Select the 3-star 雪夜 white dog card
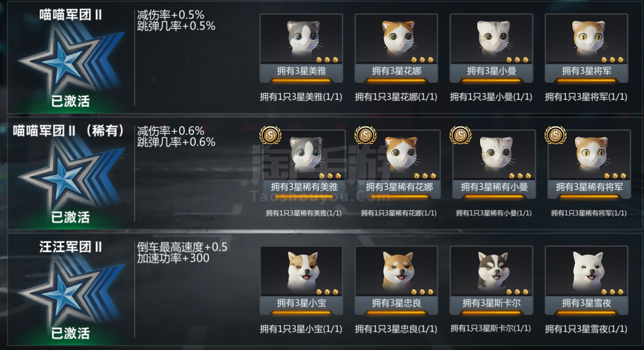The width and height of the screenshot is (644, 350). point(587,280)
